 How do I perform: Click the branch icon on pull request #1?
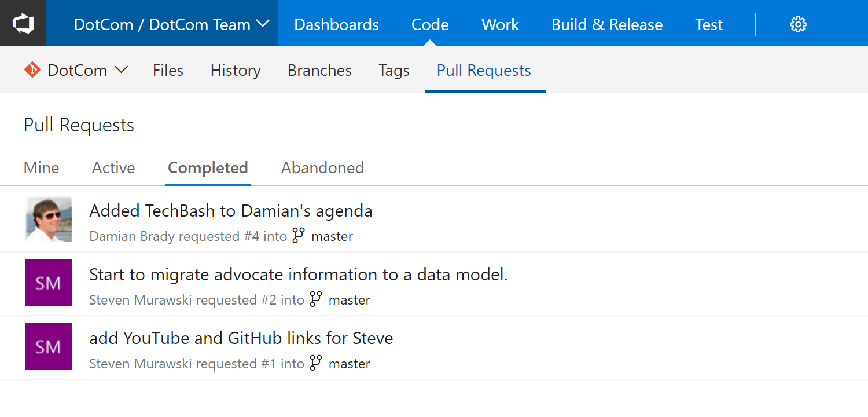pyautogui.click(x=316, y=363)
